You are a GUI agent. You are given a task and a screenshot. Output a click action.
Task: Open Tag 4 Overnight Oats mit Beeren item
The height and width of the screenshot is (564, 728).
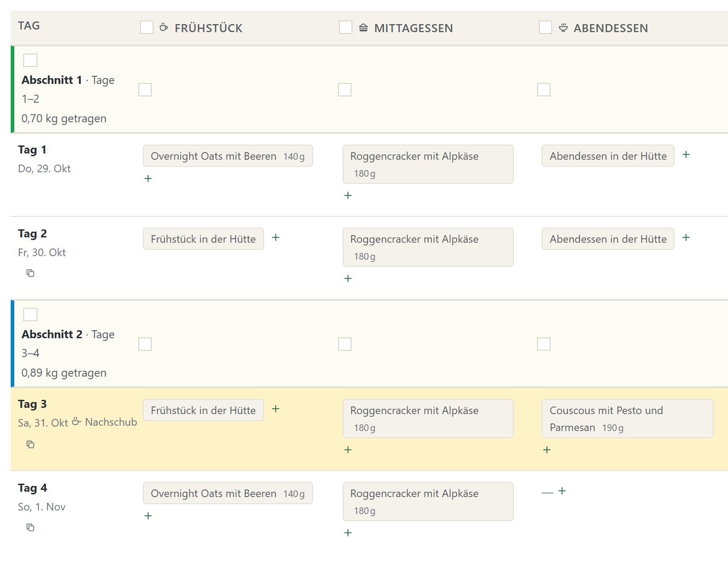point(228,493)
